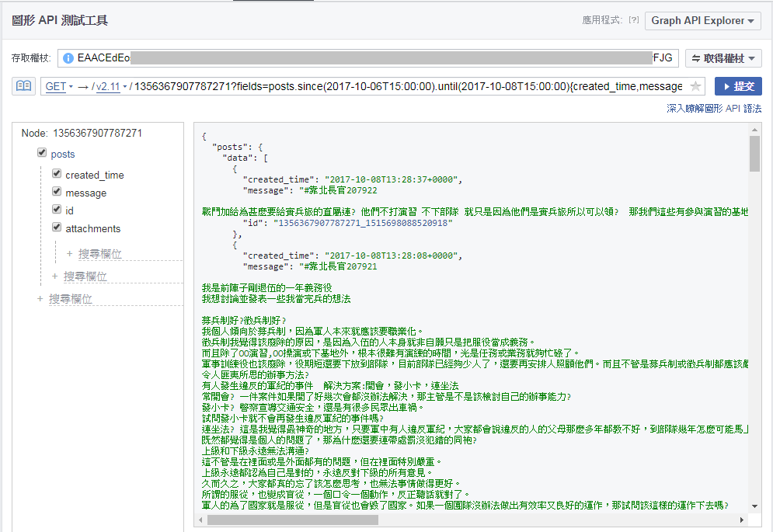
Task: Open the 深入瞭解圖形 API 語法 link
Action: click(x=713, y=109)
